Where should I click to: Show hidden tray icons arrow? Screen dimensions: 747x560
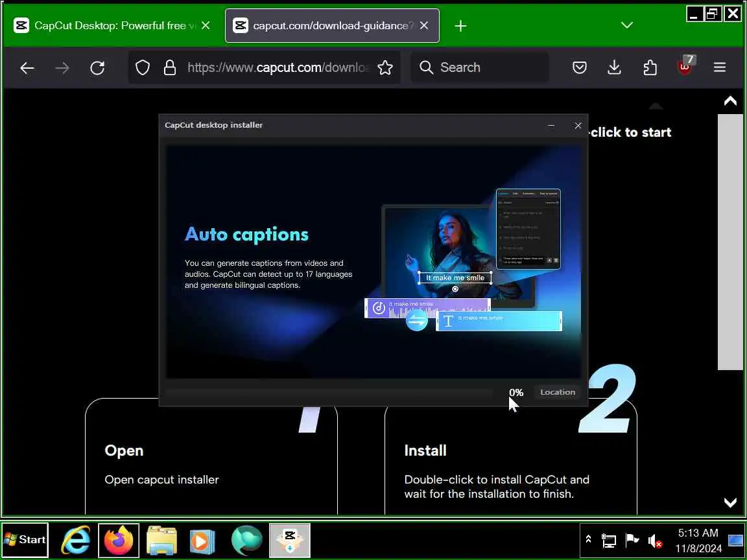pos(588,539)
